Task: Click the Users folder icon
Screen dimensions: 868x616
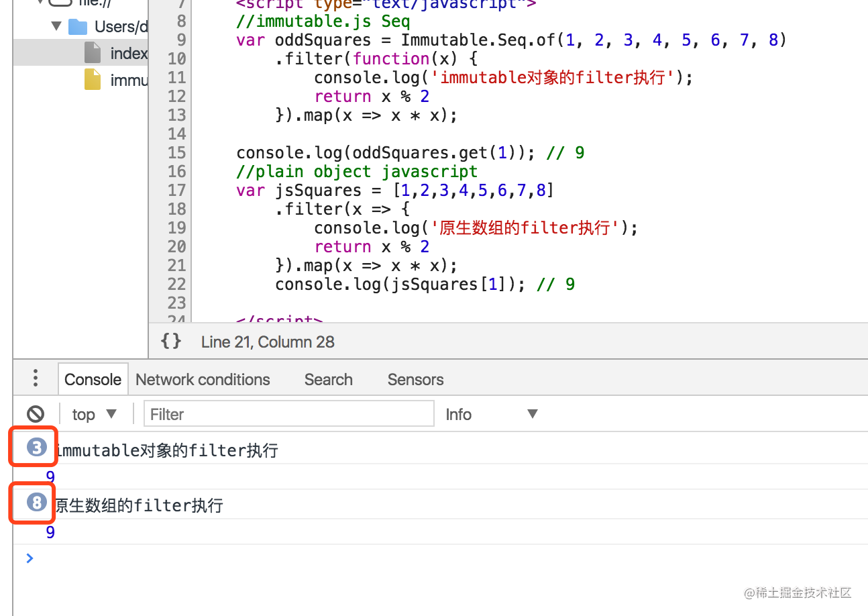Action: pos(78,27)
